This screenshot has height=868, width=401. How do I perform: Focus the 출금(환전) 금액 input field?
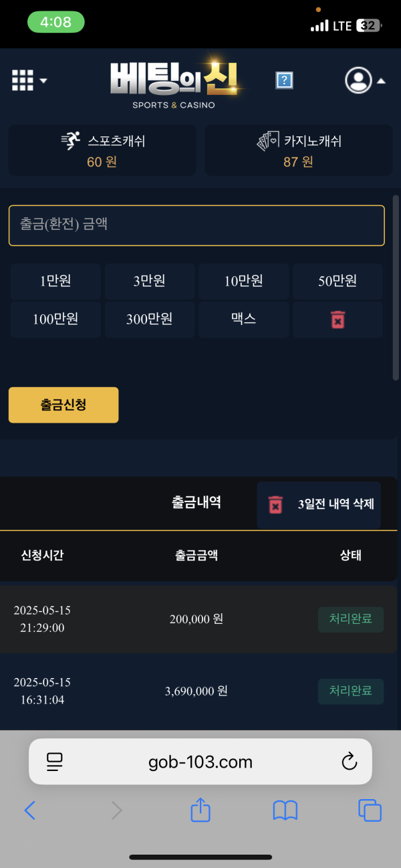click(x=196, y=225)
